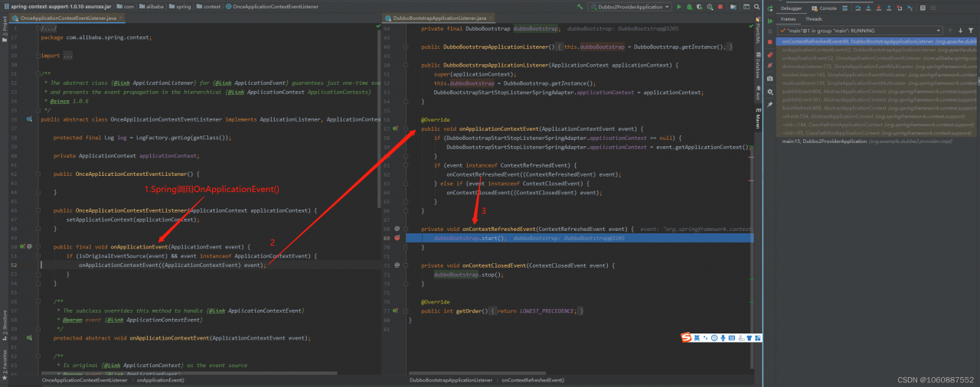Stop the running process in main toolbar

pos(720,7)
